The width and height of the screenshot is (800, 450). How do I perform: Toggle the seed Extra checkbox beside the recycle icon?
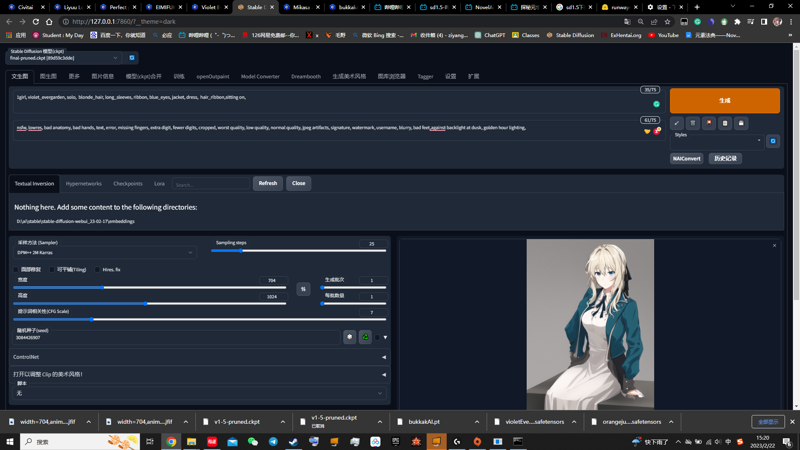pos(377,337)
